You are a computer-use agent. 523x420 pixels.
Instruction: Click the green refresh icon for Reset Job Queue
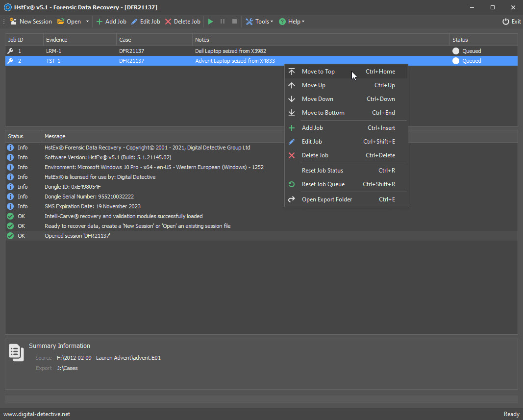pos(292,184)
